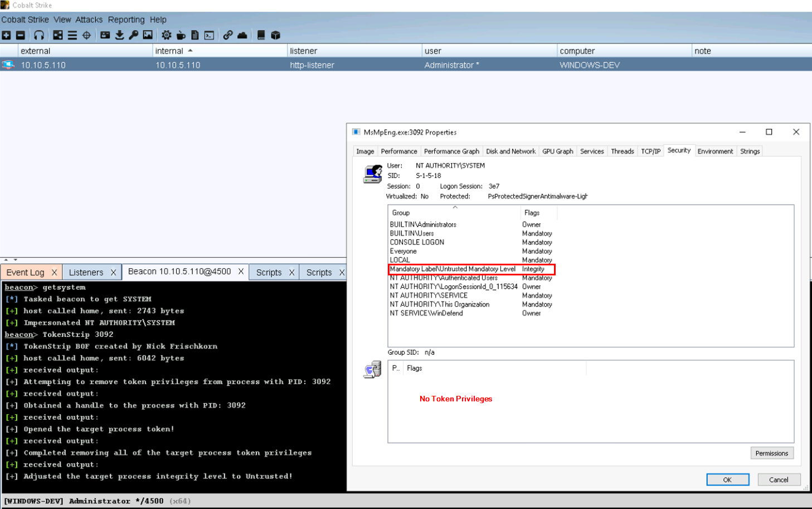Open the Environment tab in Properties
812x509 pixels.
point(715,151)
